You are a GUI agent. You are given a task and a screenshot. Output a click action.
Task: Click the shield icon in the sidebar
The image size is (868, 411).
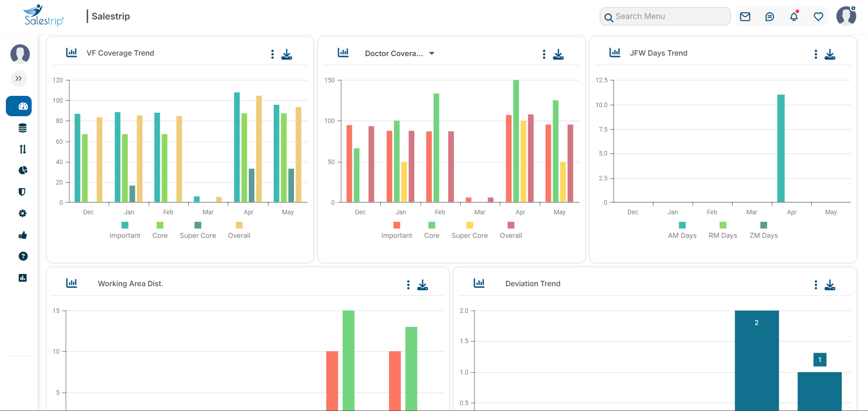[x=22, y=192]
